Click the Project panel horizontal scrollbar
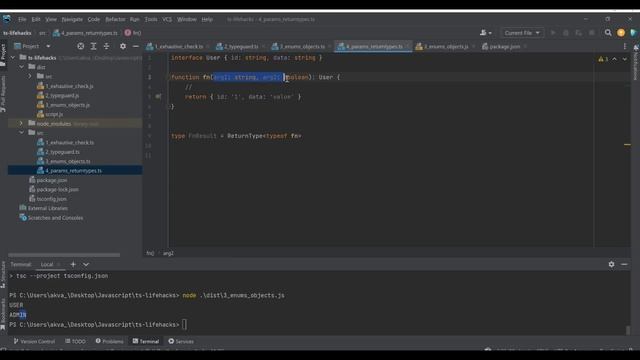 [x=64, y=255]
